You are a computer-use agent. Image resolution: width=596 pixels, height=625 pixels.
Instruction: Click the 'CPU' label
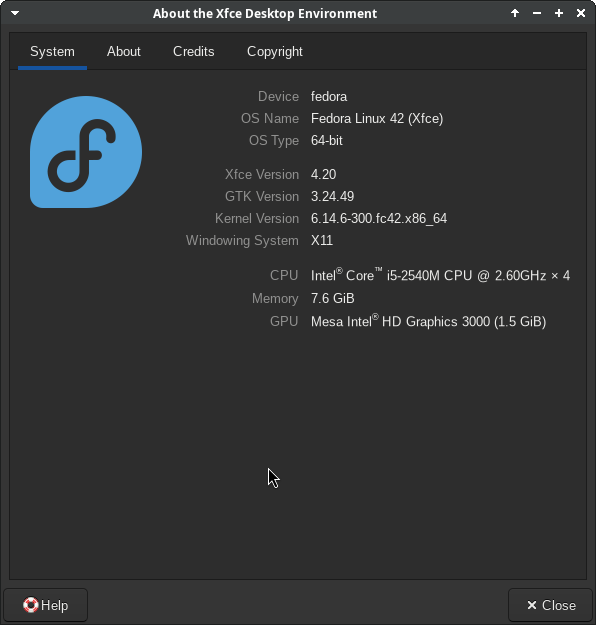coord(284,275)
